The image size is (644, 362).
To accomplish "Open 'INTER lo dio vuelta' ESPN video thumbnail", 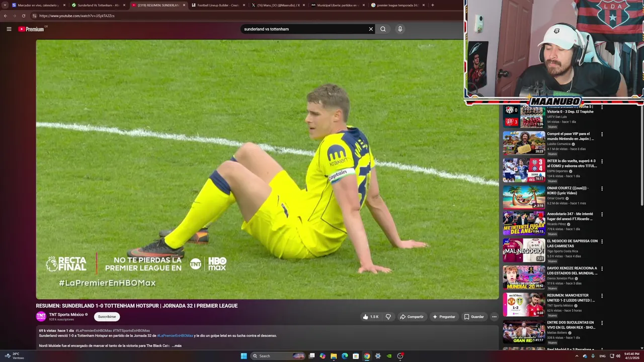I will (524, 170).
